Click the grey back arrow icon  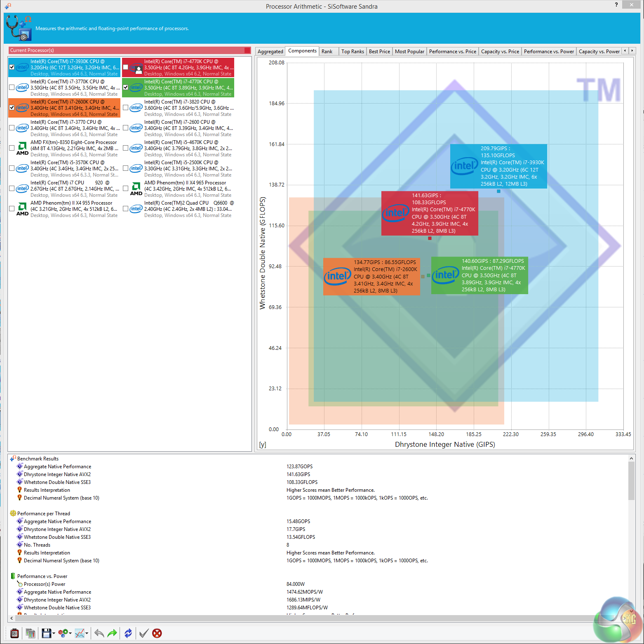pos(99,633)
